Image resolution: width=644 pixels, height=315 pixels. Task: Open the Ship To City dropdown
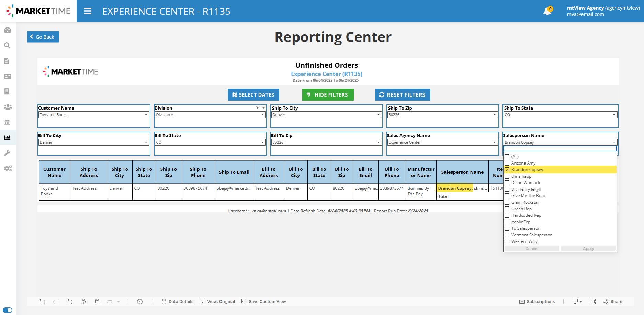pos(326,115)
